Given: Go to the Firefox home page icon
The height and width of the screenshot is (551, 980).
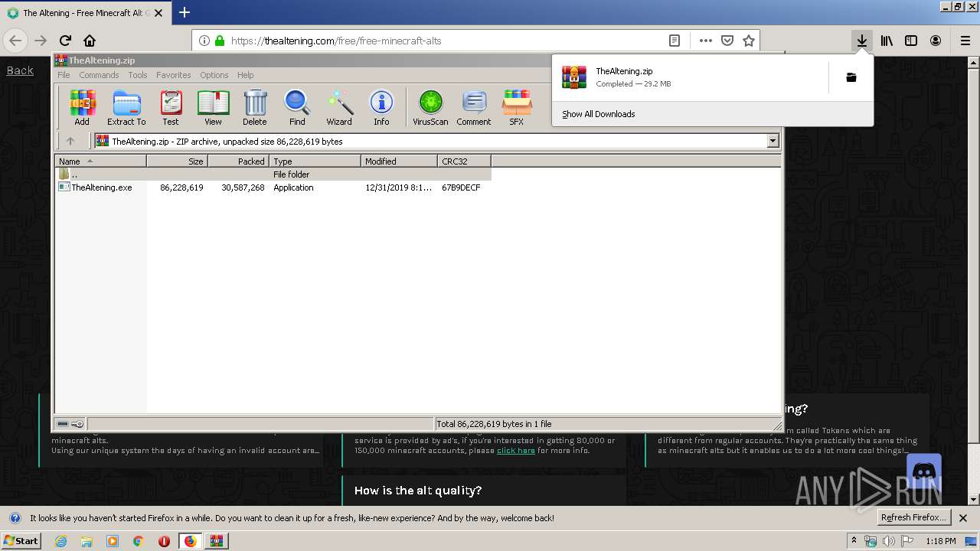Looking at the screenshot, I should coord(90,41).
